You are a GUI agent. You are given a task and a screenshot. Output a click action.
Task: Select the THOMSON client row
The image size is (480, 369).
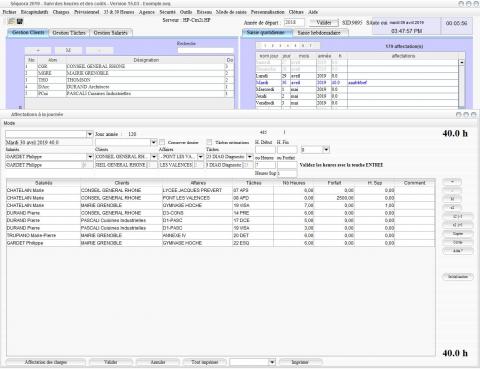tap(129, 80)
